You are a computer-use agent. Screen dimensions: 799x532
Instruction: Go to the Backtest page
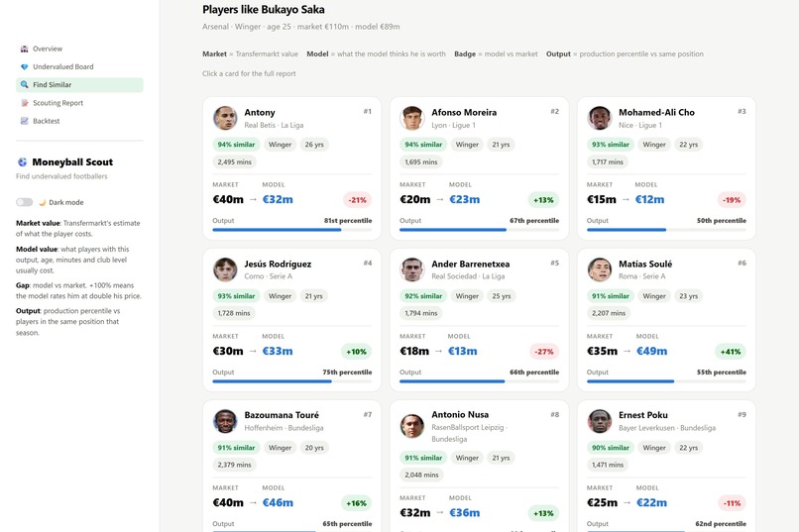click(x=79, y=121)
